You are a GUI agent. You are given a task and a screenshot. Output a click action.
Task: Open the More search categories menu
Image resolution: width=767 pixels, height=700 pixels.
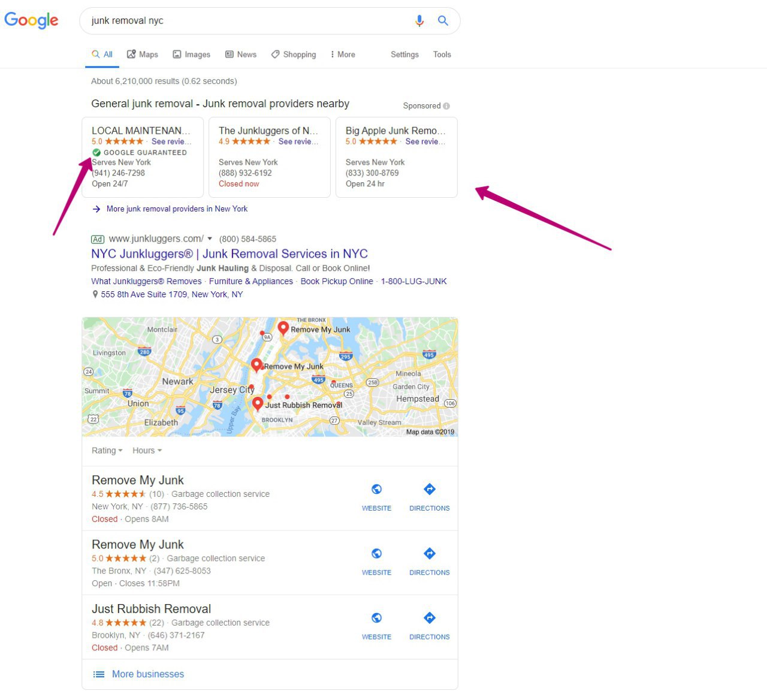(x=343, y=55)
